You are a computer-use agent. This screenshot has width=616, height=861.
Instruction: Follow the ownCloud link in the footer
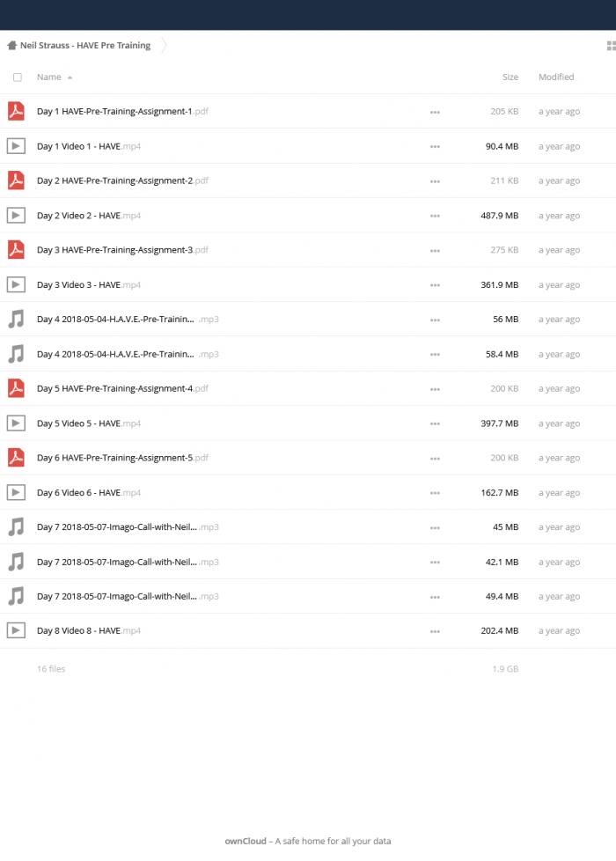pos(246,842)
